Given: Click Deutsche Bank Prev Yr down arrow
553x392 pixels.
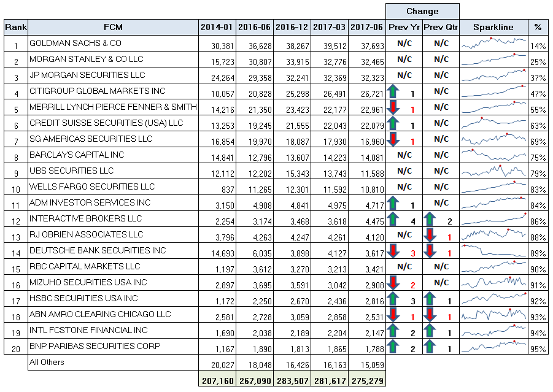Looking at the screenshot, I should [393, 251].
